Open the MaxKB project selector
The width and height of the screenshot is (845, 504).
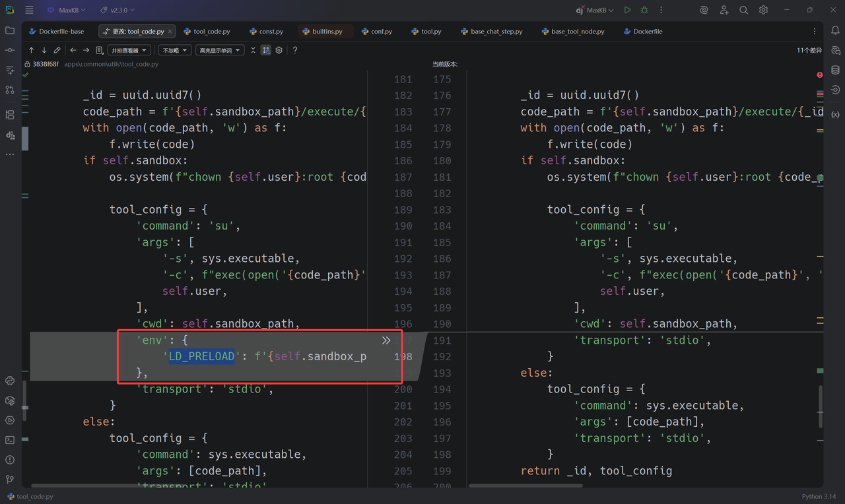pos(67,10)
